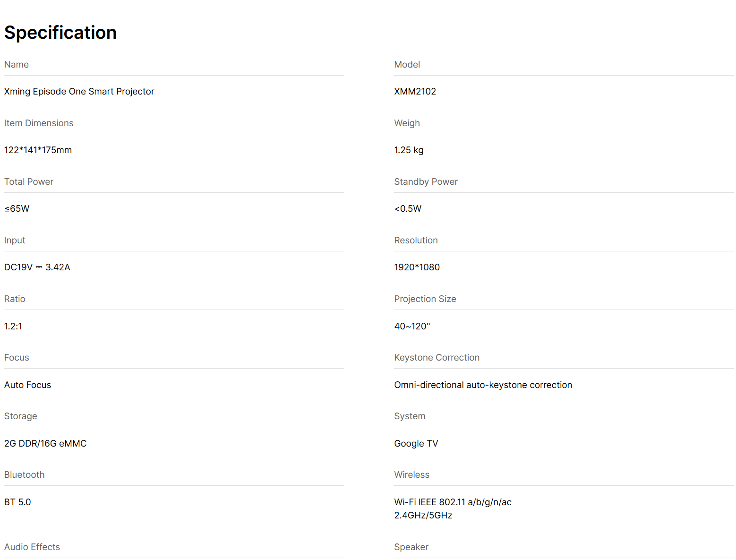
Task: Select the Xming Episode One Smart Projector text
Action: coord(79,91)
